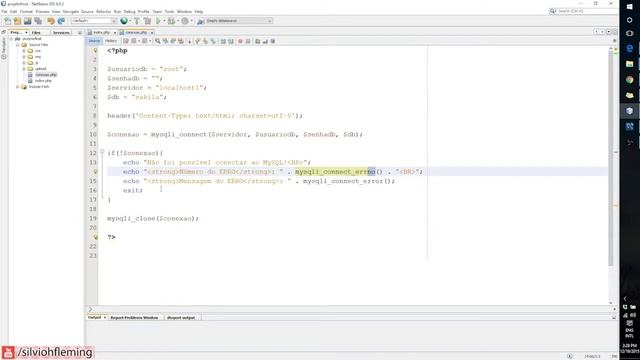Toggle Bookmark in editor toolbar
This screenshot has height=360, width=640.
click(213, 41)
